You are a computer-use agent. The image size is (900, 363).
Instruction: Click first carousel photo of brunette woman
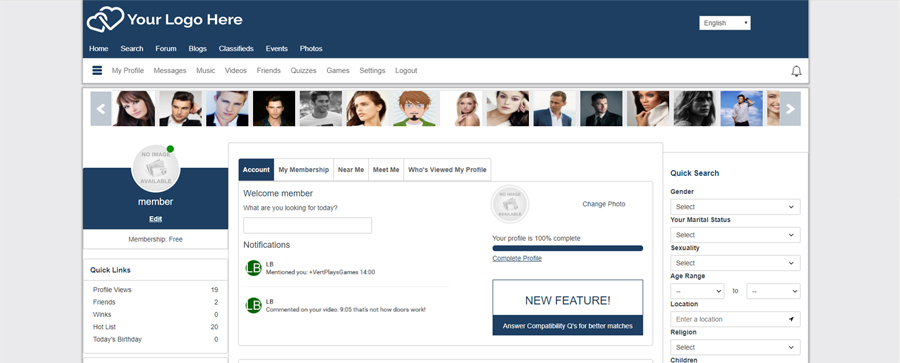(x=134, y=109)
